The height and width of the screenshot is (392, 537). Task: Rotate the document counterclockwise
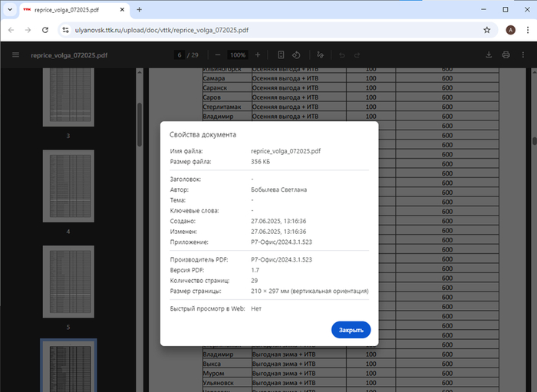(296, 55)
